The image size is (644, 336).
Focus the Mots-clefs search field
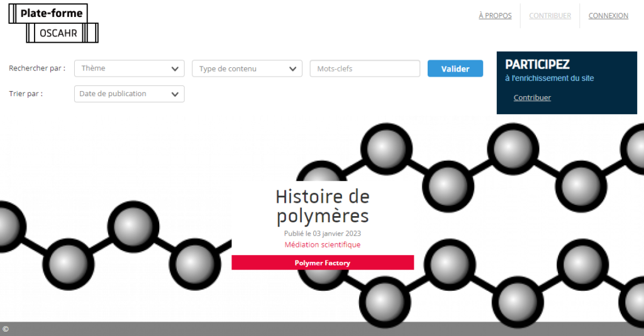[365, 68]
